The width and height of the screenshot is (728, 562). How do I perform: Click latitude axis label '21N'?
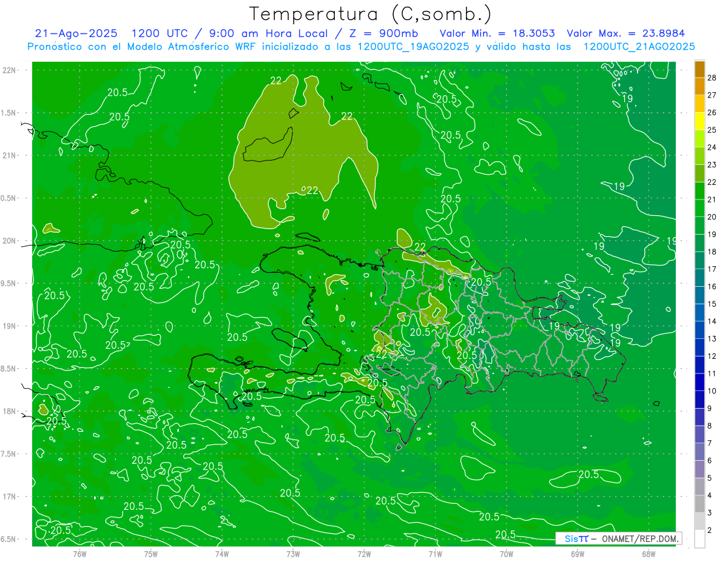point(9,155)
